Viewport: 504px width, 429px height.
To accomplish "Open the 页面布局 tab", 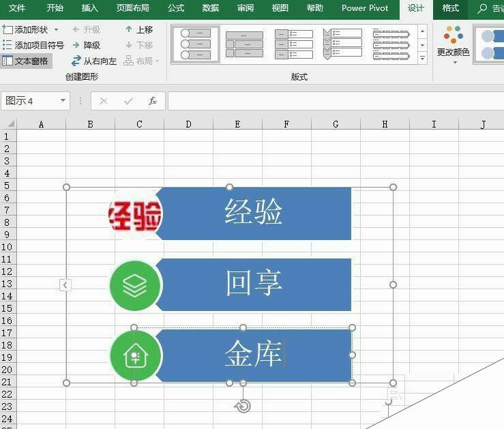I will [132, 8].
